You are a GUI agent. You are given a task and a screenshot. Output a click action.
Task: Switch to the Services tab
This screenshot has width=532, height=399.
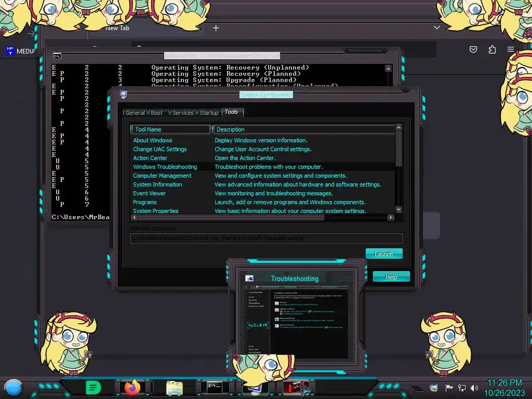pyautogui.click(x=183, y=113)
